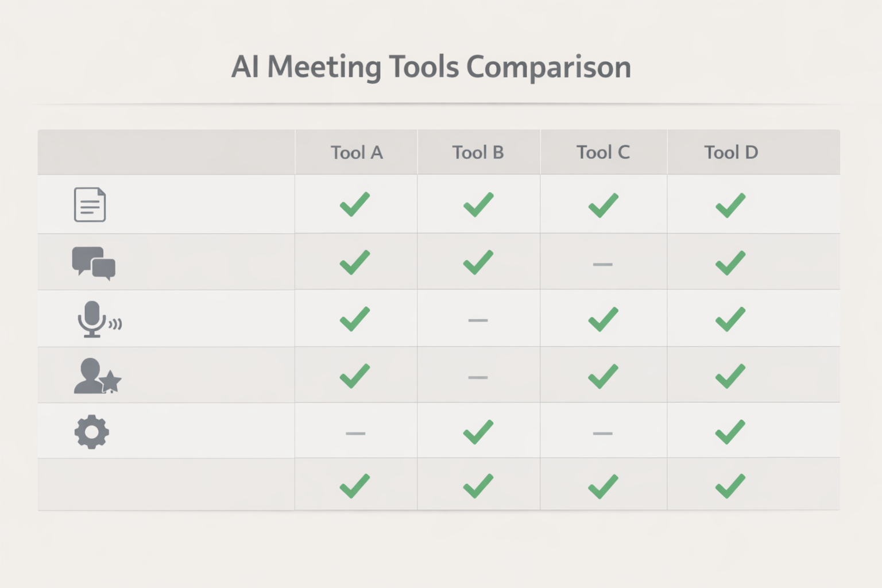Click the document notes icon
The image size is (882, 588).
90,204
